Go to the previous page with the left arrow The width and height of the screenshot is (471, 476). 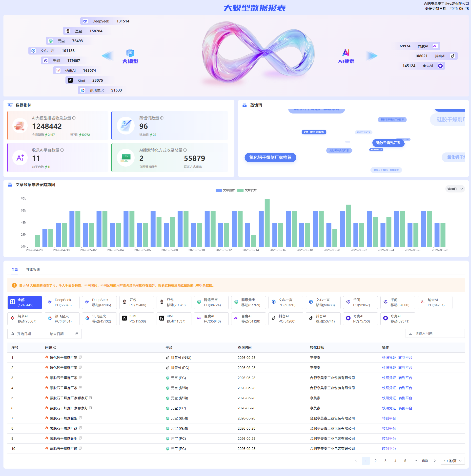(356, 461)
